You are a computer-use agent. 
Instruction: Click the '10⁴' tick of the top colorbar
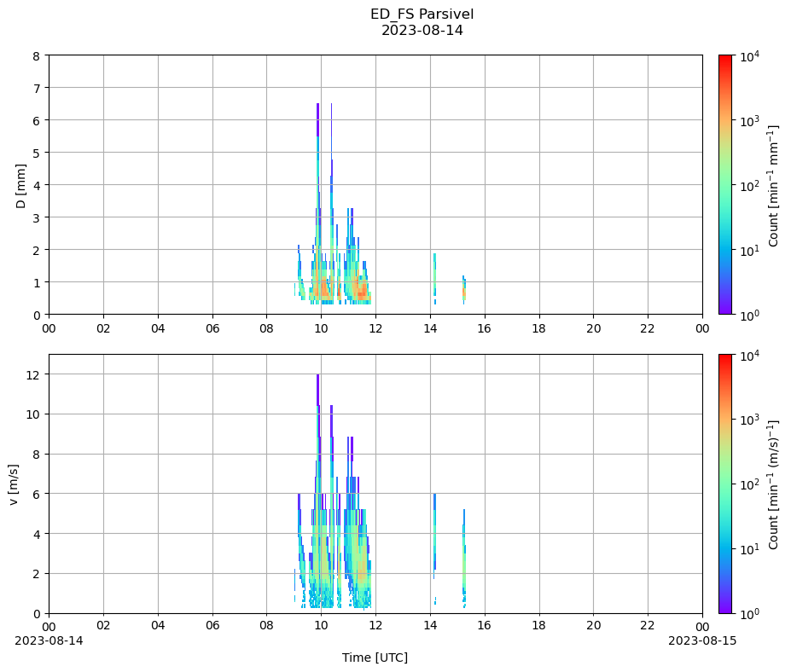pos(749,56)
